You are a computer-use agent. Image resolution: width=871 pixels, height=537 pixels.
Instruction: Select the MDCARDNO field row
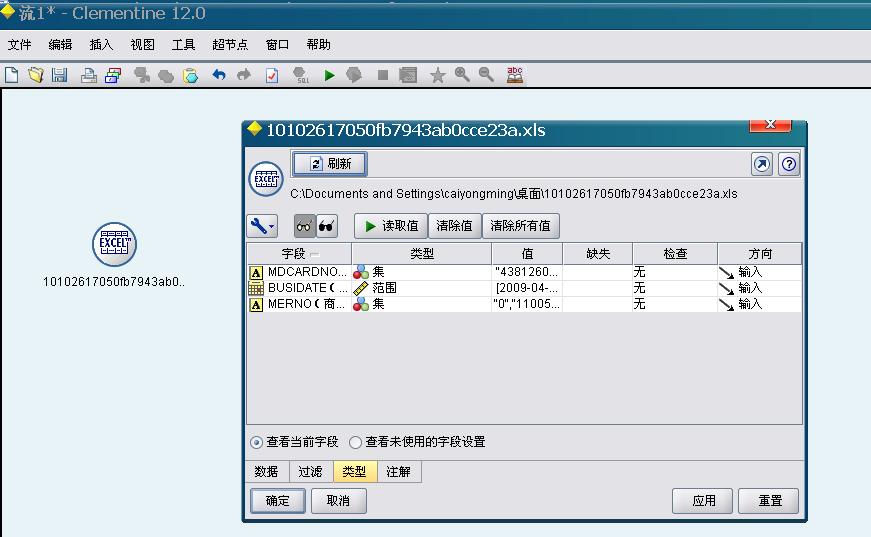pos(524,272)
